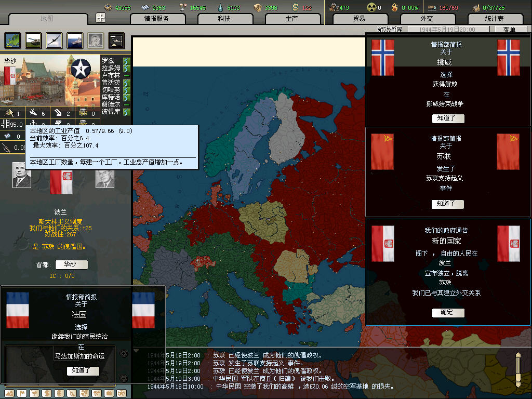Click the IC resource icon showing 16545
The image size is (532, 399).
(182, 7)
